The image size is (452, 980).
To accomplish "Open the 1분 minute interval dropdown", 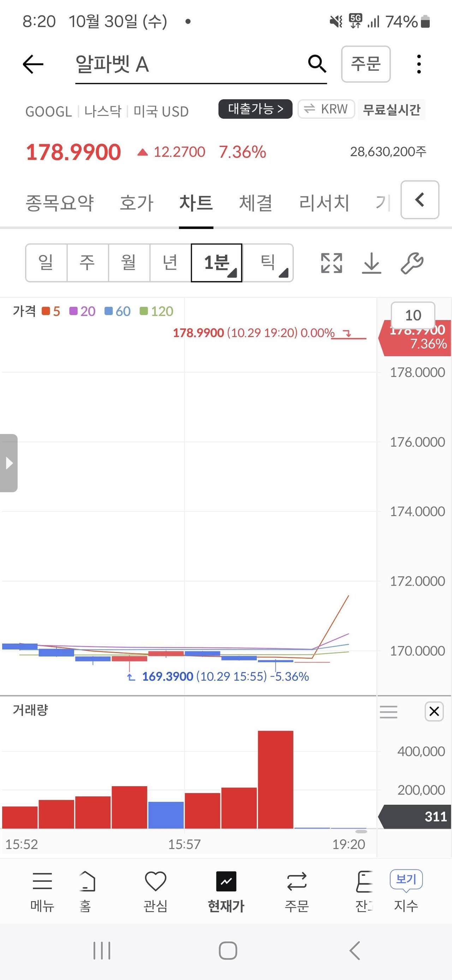I will point(217,263).
